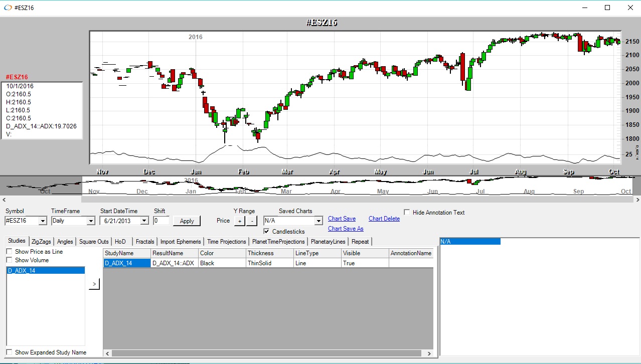Click the Y Range minus button
Image resolution: width=641 pixels, height=364 pixels.
coord(252,221)
